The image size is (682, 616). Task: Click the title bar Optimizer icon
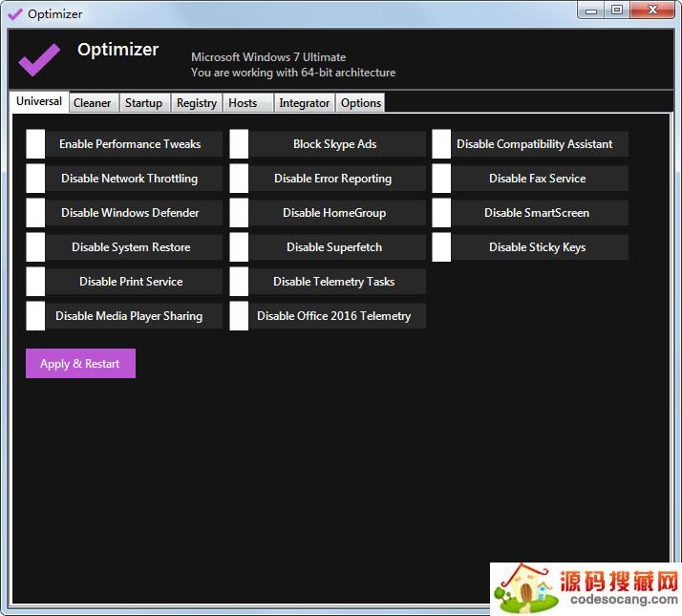tap(15, 14)
